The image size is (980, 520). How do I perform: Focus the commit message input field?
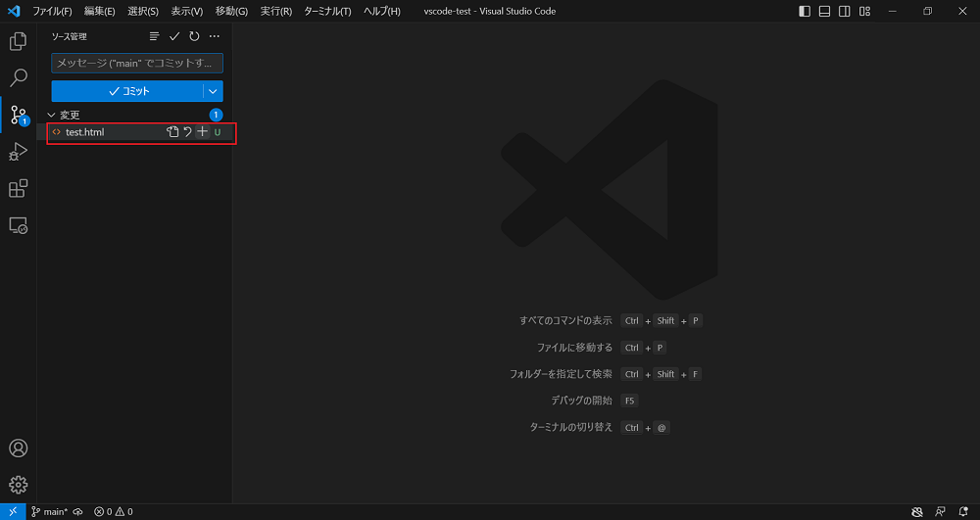pyautogui.click(x=137, y=64)
